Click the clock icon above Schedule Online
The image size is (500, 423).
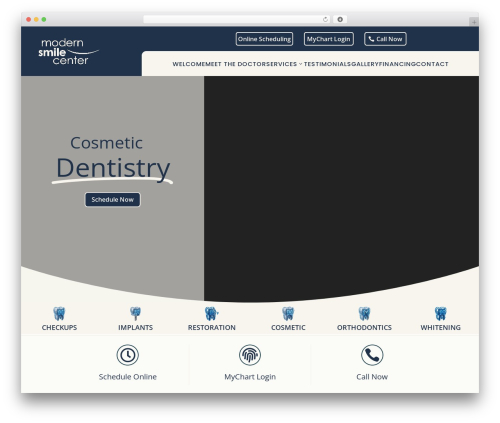pyautogui.click(x=128, y=355)
